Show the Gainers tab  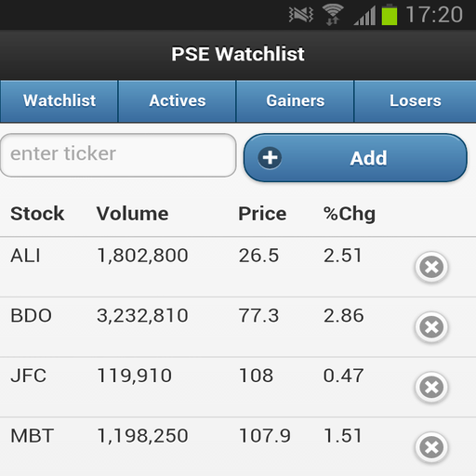pos(295,101)
